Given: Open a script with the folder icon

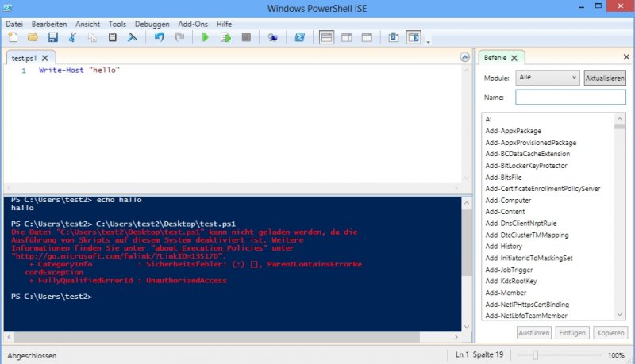Looking at the screenshot, I should 33,37.
